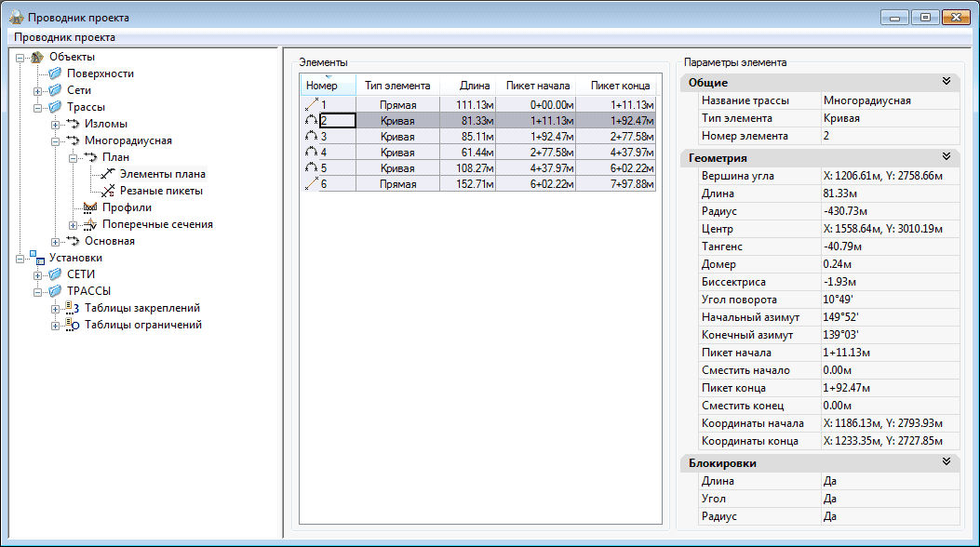Collapse the Геометрия section chevron
980x547 pixels.
pos(946,158)
